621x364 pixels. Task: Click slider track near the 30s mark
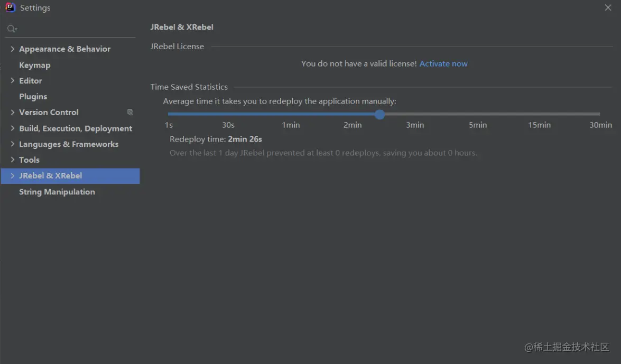pos(228,114)
